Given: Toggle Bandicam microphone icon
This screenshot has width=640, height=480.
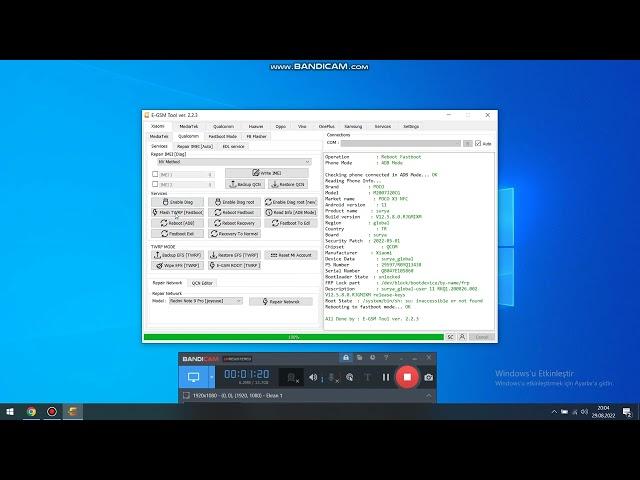Looking at the screenshot, I should coord(333,378).
